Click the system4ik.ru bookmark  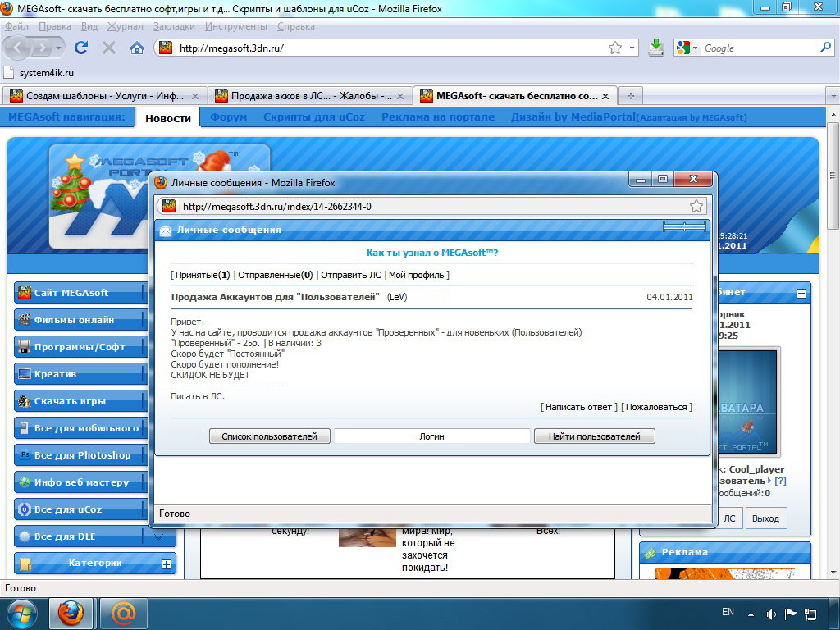(39, 73)
